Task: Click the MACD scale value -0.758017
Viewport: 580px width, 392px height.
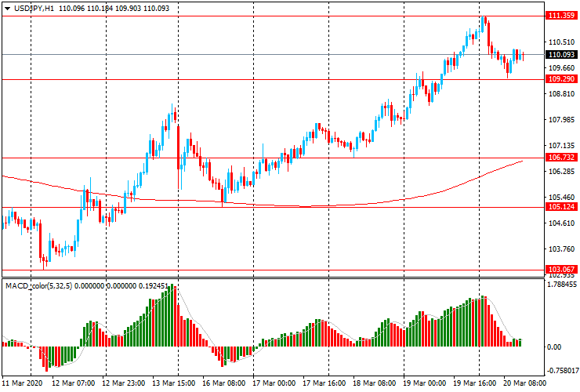Action: pyautogui.click(x=562, y=371)
